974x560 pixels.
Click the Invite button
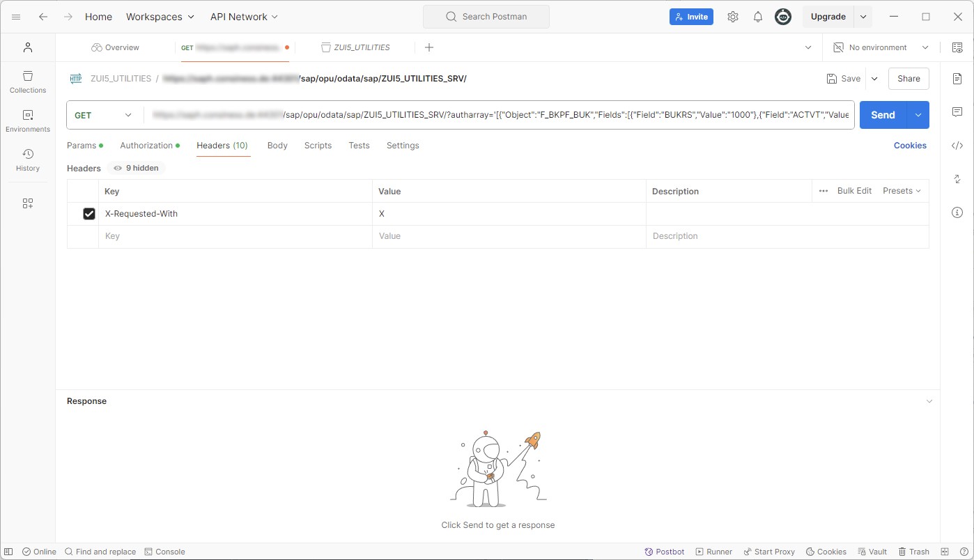click(x=691, y=17)
